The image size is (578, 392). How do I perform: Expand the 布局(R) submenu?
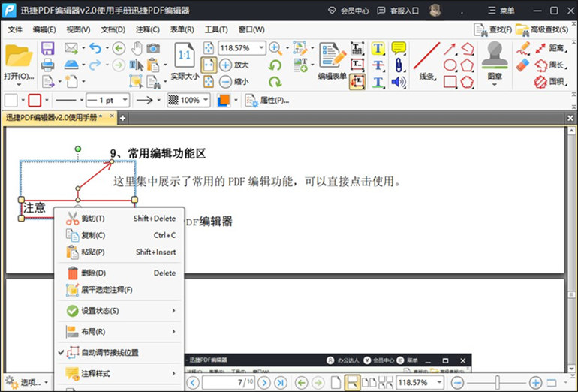point(119,332)
